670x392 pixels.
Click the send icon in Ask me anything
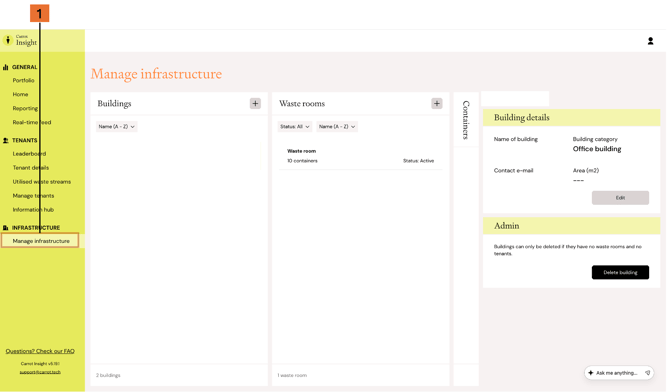click(647, 373)
